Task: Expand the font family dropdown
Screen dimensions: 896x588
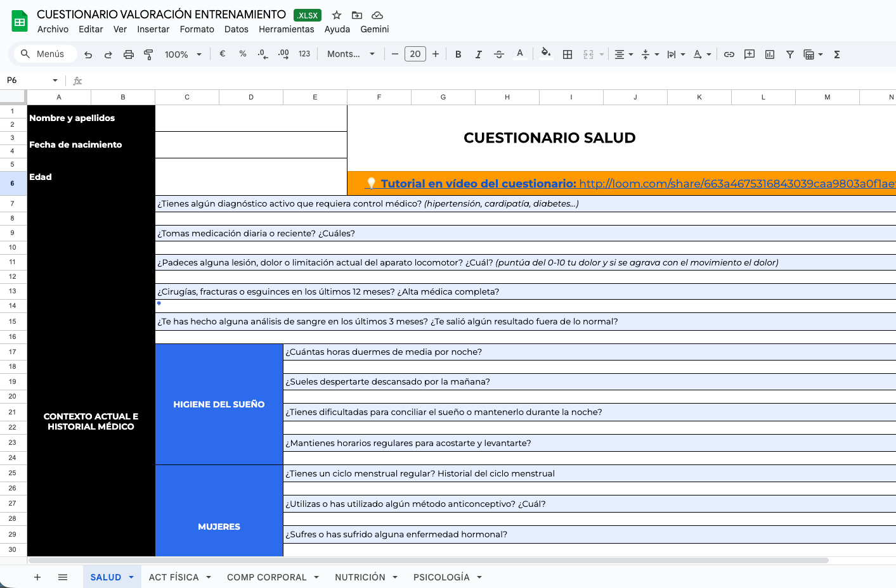Action: [351, 54]
